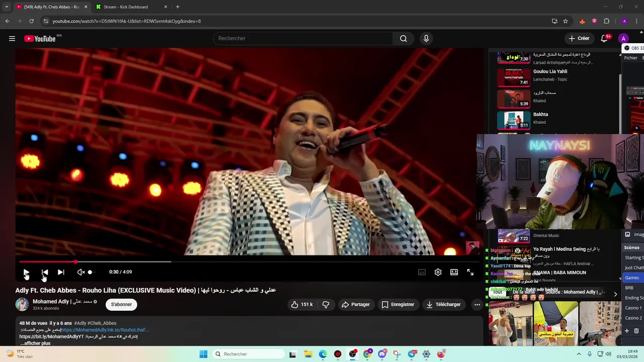Go back in browser history

coord(7,21)
